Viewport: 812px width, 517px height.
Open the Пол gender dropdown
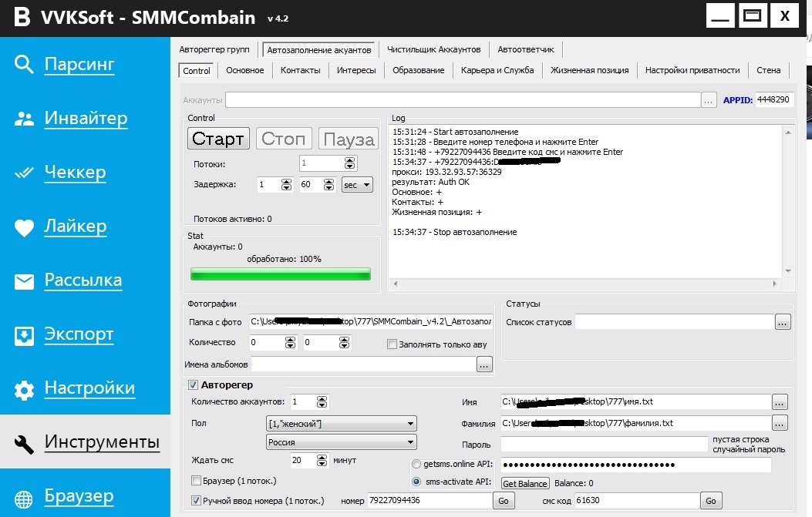(x=340, y=424)
